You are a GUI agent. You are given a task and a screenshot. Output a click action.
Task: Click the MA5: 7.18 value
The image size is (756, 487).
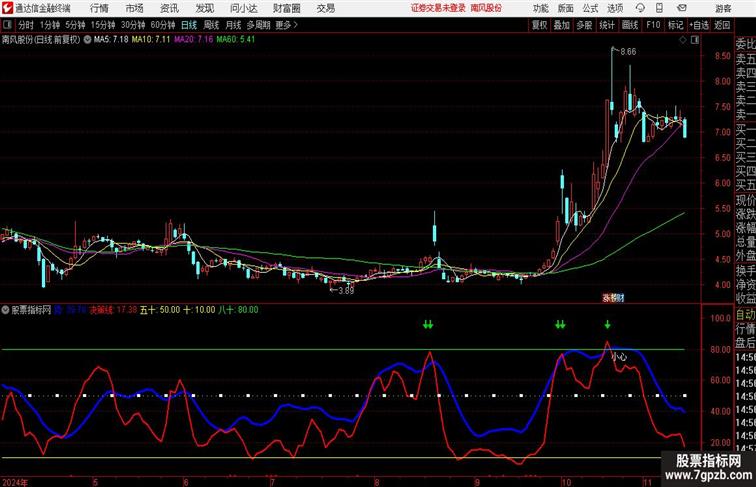(x=111, y=40)
